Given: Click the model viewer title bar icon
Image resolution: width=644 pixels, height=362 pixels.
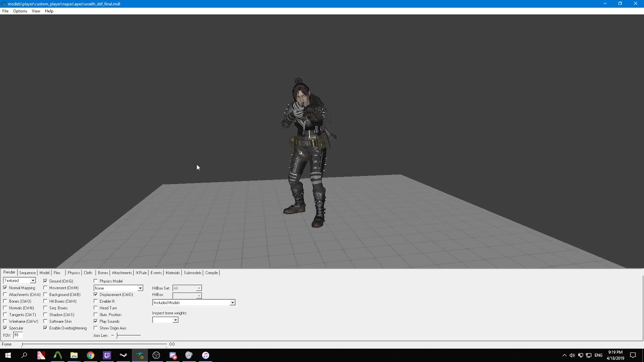Looking at the screenshot, I should coord(4,4).
